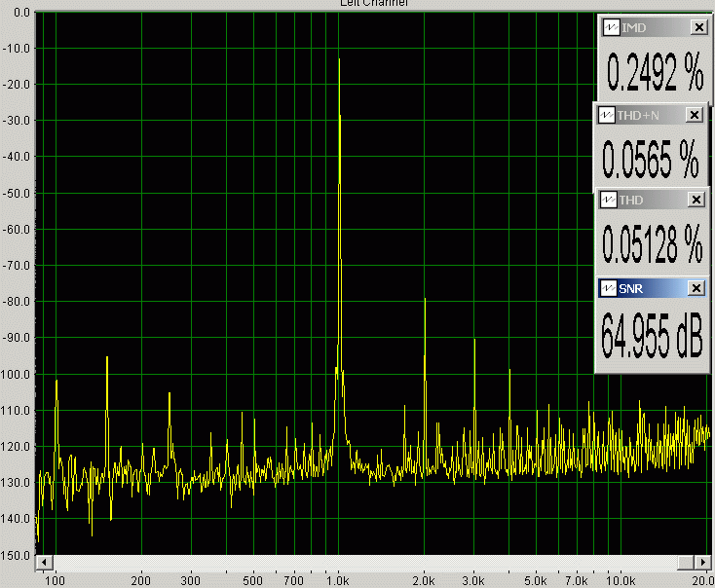Click the 3.0k frequency axis label
Viewport: 715px width, 588px height.
[x=473, y=581]
